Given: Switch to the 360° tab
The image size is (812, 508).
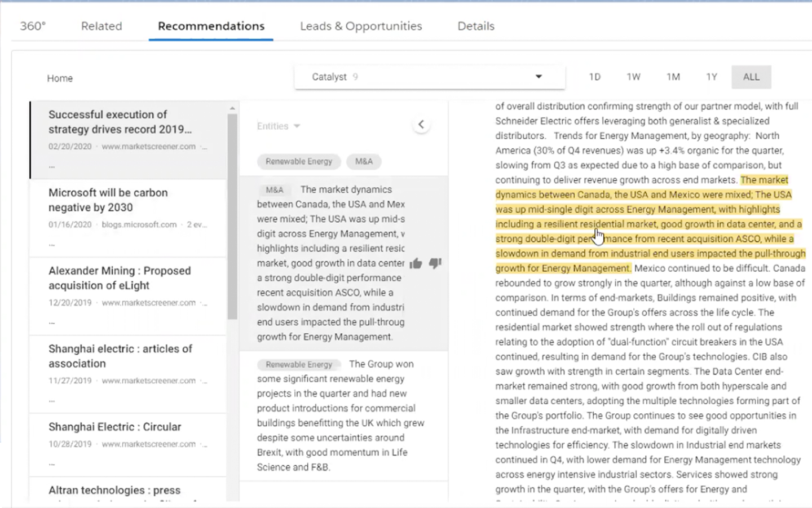Looking at the screenshot, I should tap(33, 26).
